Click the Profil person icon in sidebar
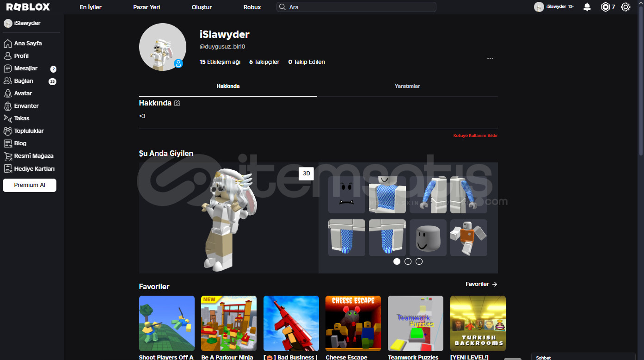 tap(7, 56)
